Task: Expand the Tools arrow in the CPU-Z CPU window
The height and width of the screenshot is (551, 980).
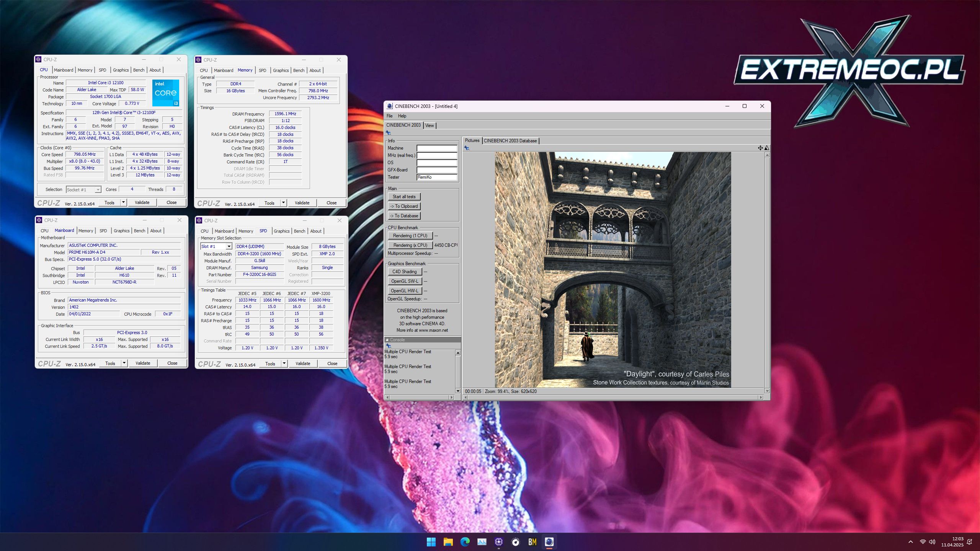Action: point(123,202)
